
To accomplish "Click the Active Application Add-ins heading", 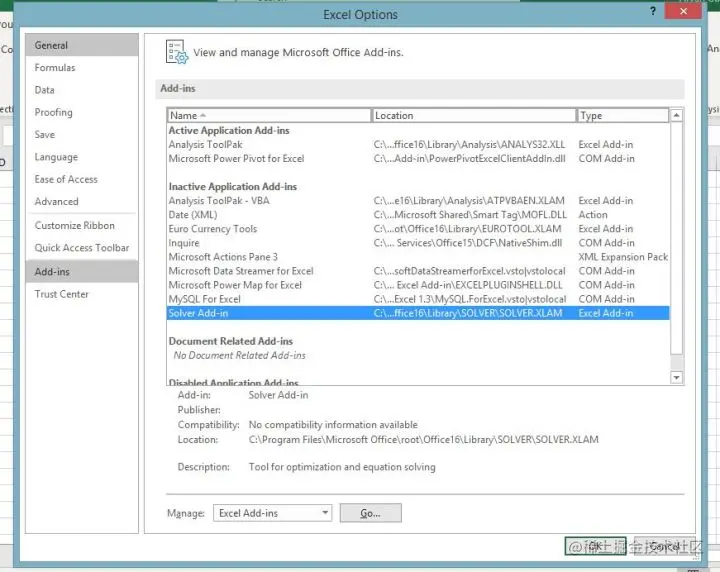I will click(x=229, y=131).
